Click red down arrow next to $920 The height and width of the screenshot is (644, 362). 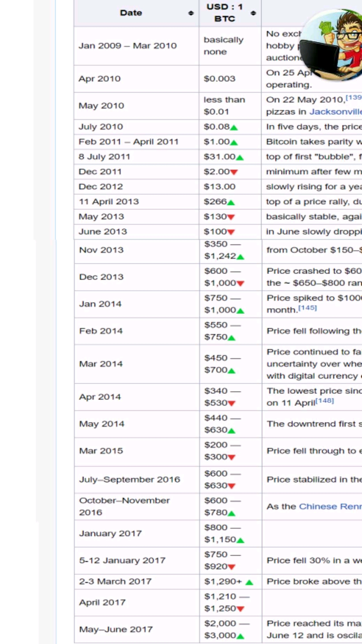(x=232, y=567)
